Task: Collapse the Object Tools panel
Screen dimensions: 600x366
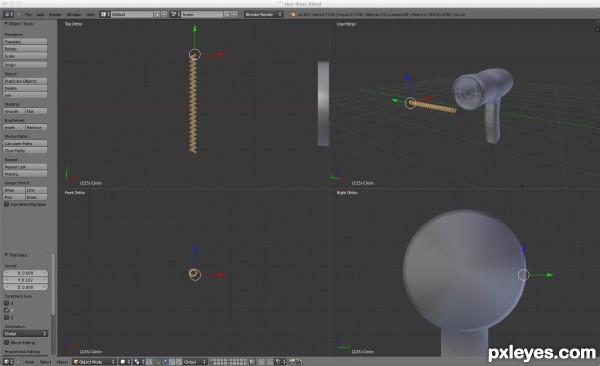Action: tap(6, 24)
